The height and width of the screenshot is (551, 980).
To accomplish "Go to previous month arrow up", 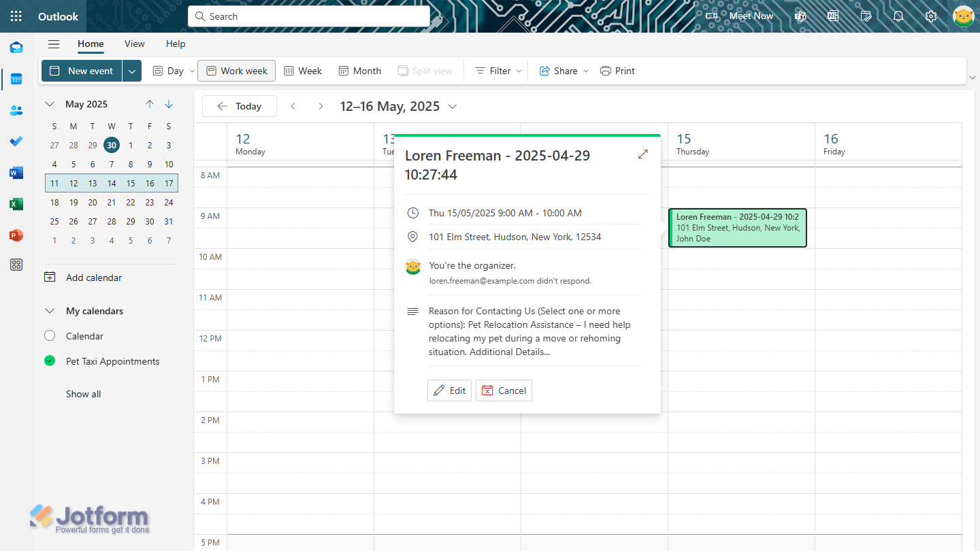I will (x=150, y=104).
